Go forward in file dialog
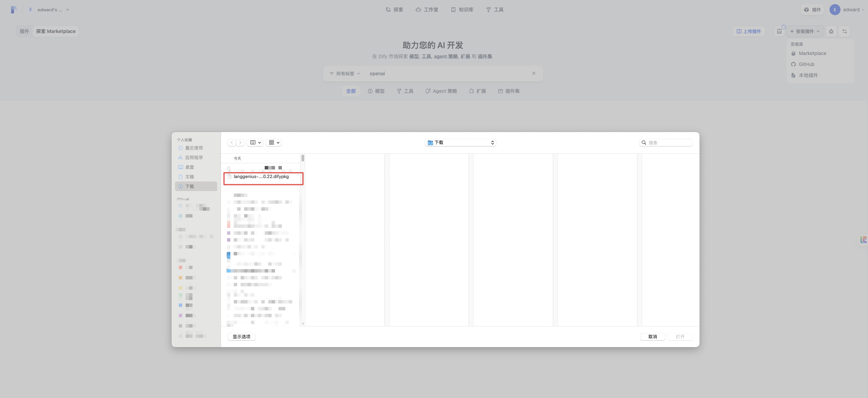This screenshot has width=868, height=398. (x=240, y=143)
